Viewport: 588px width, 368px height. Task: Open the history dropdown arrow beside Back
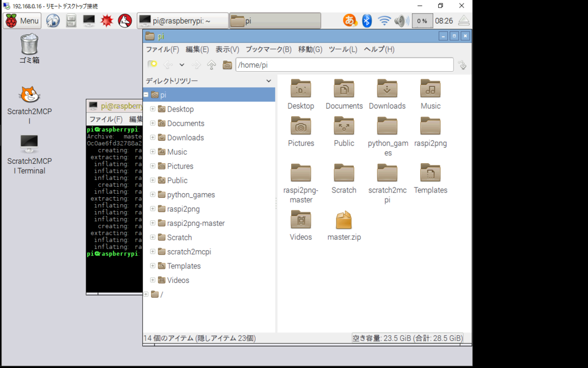[x=182, y=65]
